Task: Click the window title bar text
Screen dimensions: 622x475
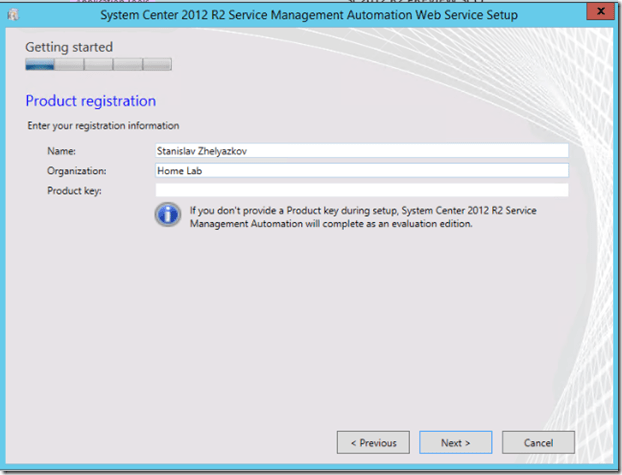Action: tap(310, 15)
